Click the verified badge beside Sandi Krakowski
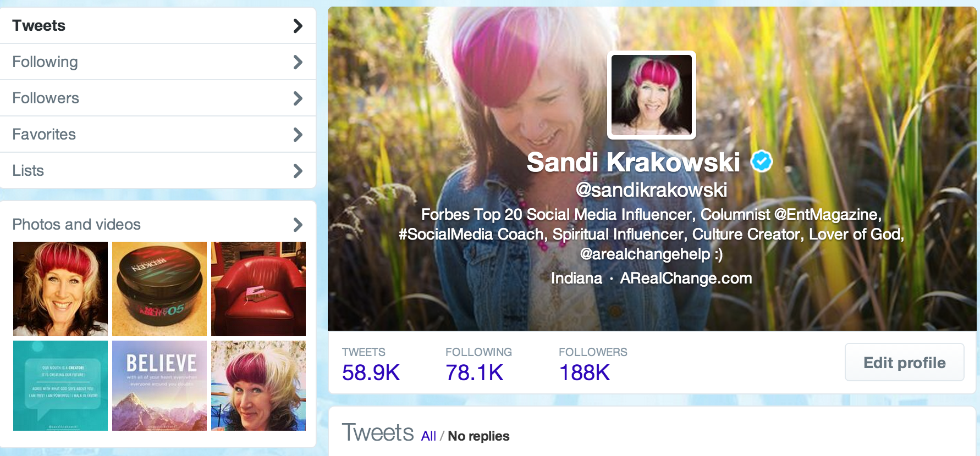The image size is (980, 456). [x=762, y=162]
